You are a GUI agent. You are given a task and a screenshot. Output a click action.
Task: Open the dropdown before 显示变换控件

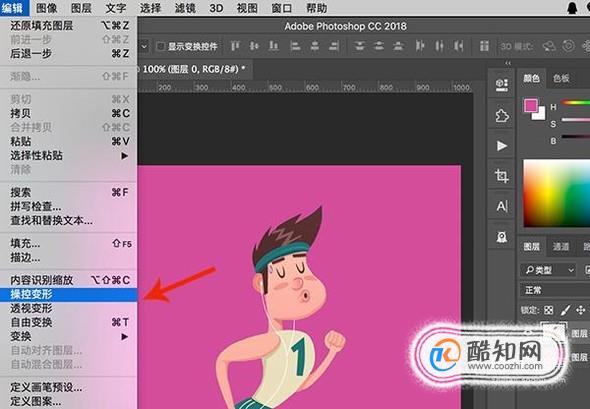144,47
